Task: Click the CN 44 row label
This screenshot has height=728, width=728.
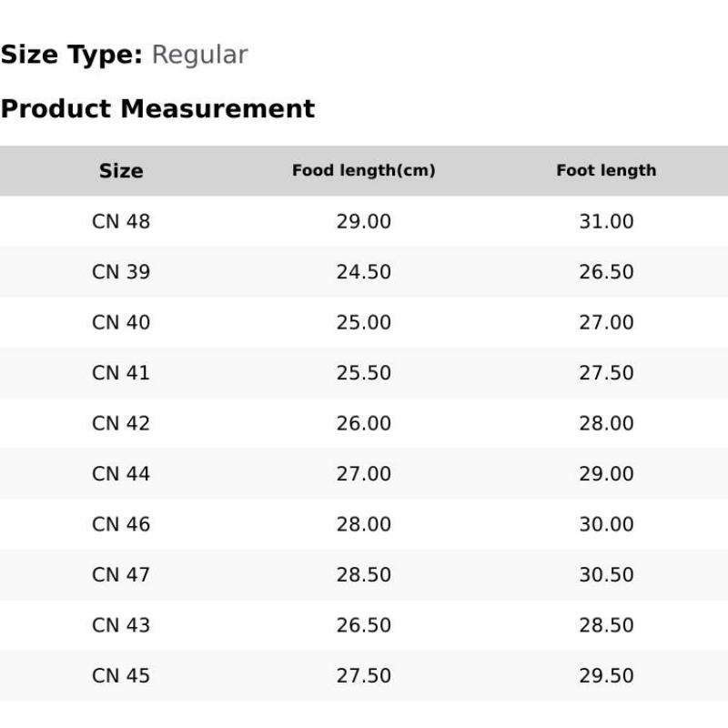Action: click(x=121, y=474)
